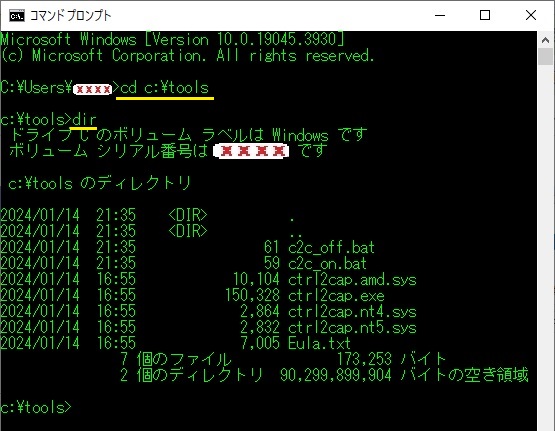Minimize the Command Prompt window
This screenshot has width=555, height=431.
pyautogui.click(x=440, y=16)
